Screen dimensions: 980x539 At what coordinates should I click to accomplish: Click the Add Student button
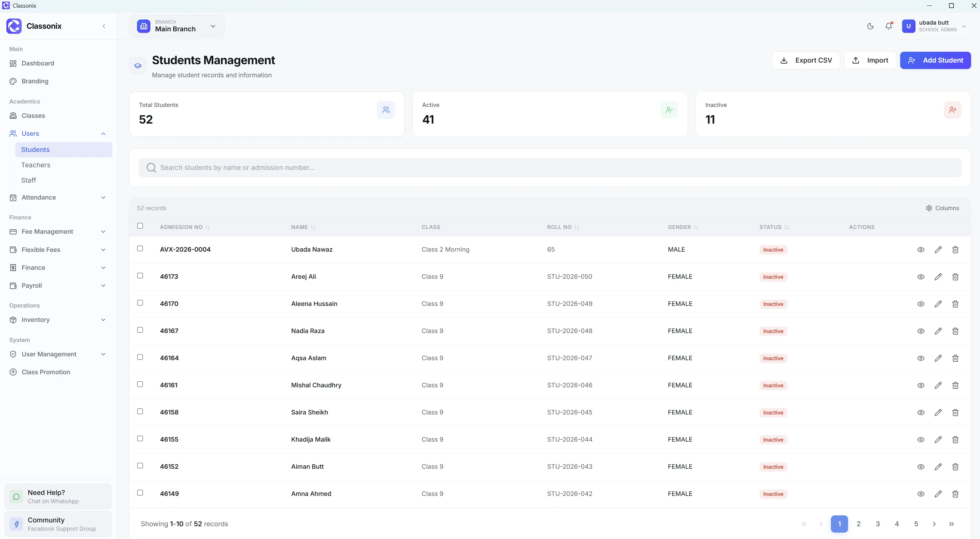(x=935, y=60)
